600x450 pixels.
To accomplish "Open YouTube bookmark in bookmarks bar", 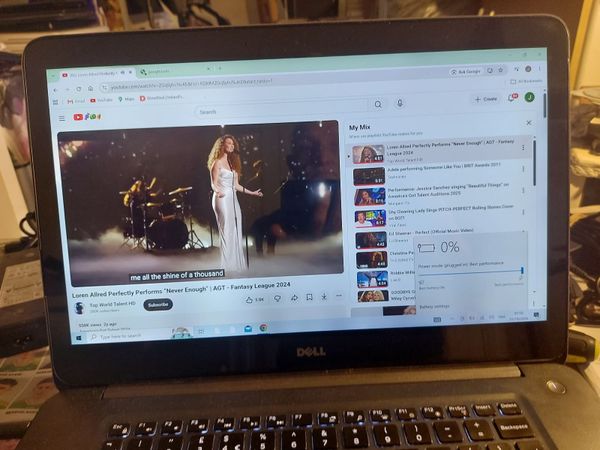I will 101,100.
